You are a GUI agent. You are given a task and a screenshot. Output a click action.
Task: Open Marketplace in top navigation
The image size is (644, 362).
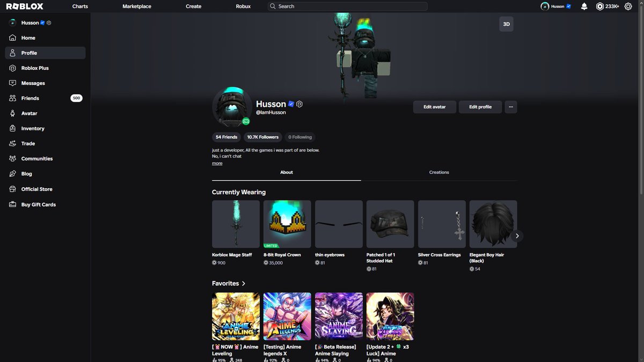point(137,6)
